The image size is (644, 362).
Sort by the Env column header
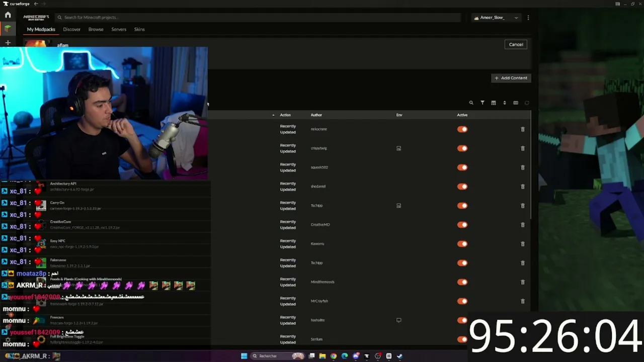399,115
